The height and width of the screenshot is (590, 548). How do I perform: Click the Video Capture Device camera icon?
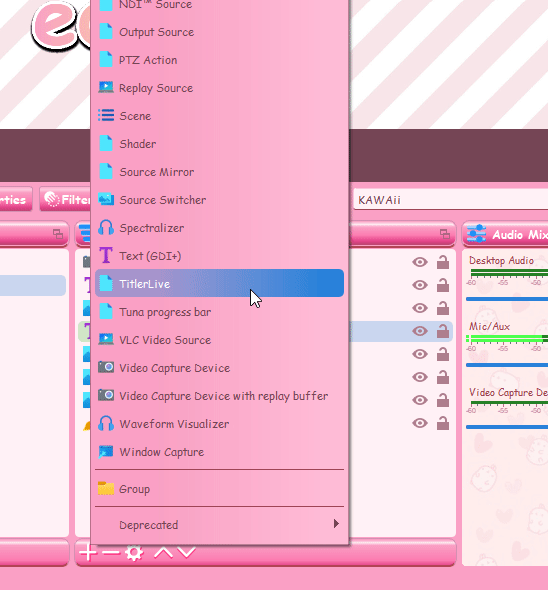[x=106, y=367]
